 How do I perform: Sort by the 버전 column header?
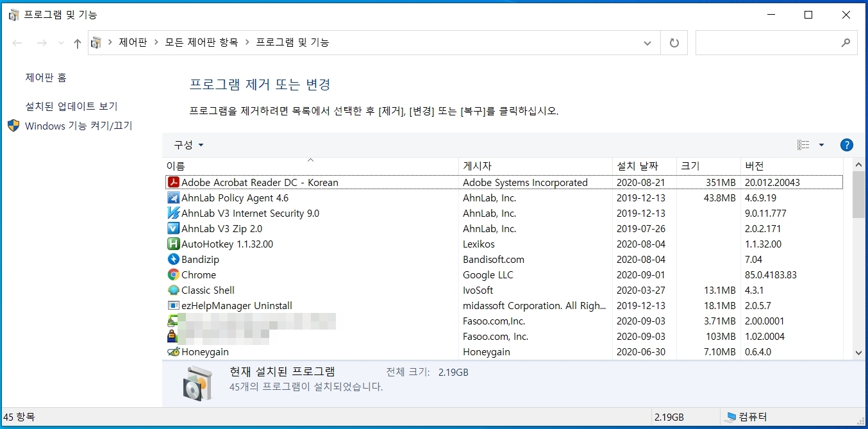pos(792,165)
